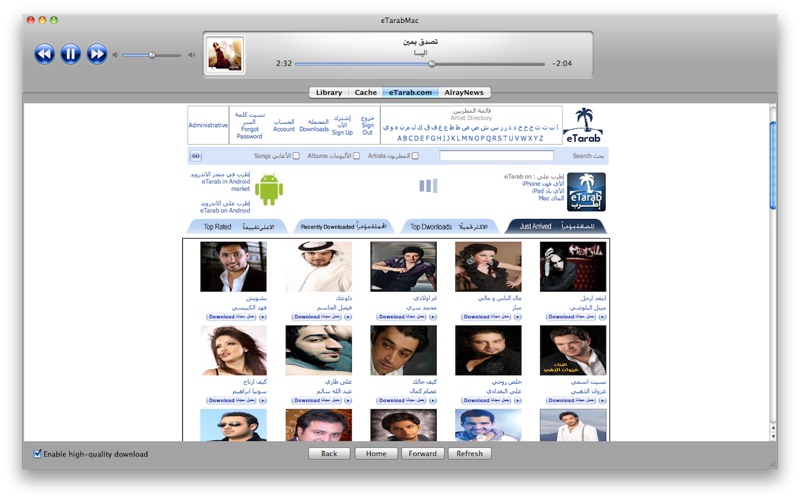Open the now-playing album artwork
The image size is (800, 500).
[225, 54]
